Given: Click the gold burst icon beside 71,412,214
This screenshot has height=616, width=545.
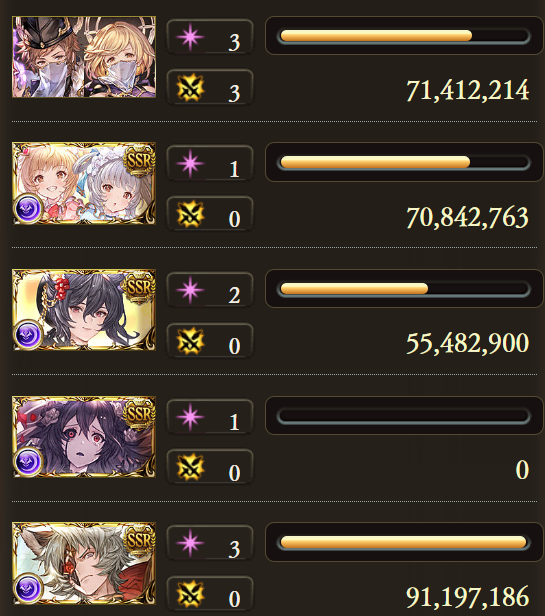Looking at the screenshot, I should (190, 88).
